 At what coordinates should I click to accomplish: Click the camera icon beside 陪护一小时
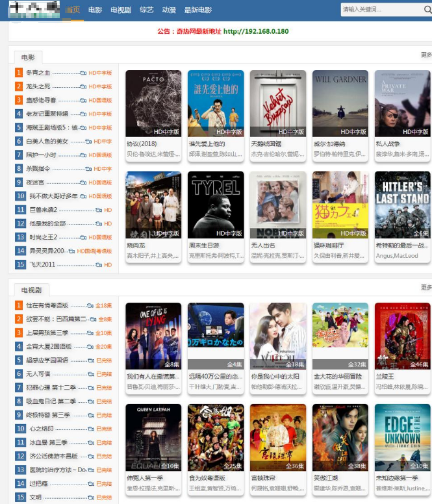pos(83,155)
